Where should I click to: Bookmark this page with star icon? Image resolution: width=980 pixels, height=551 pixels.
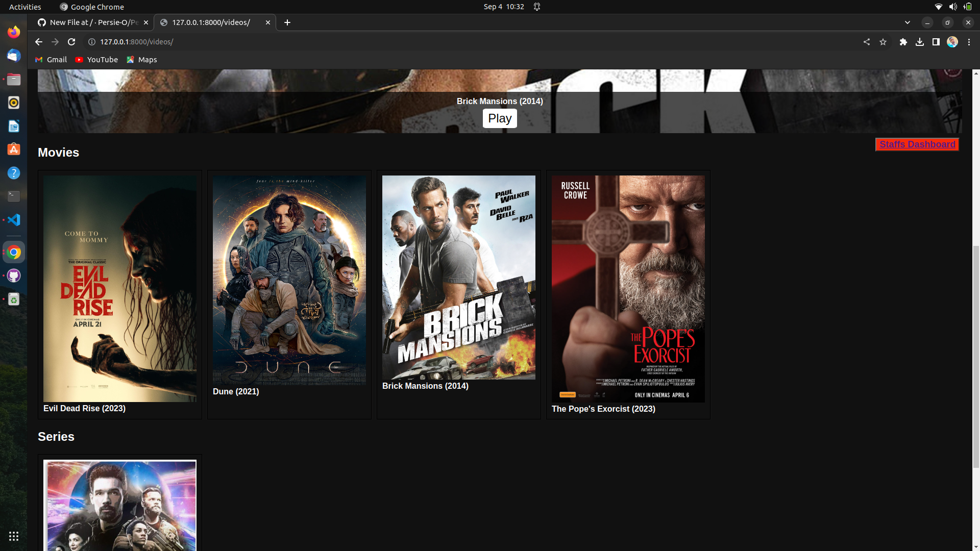[x=883, y=42]
